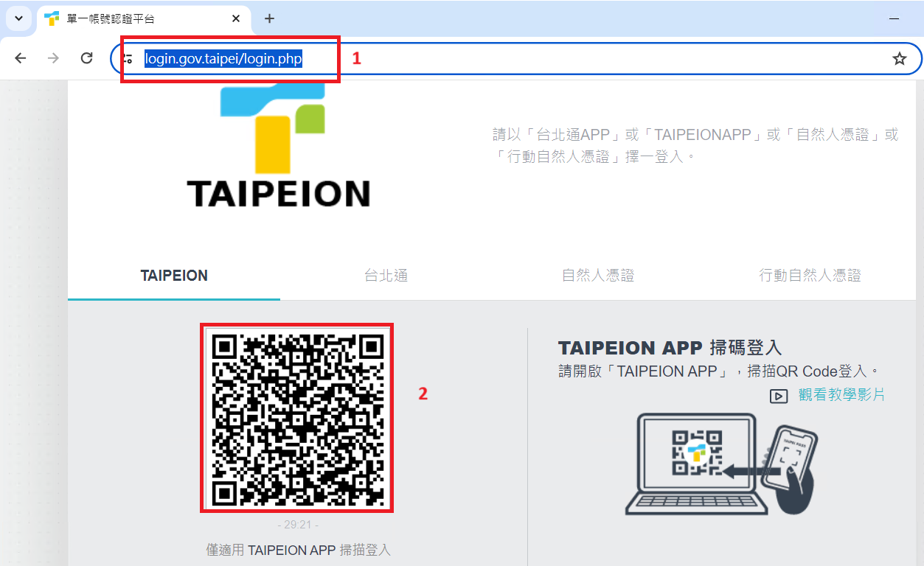Viewport: 924px width, 566px height.
Task: Click the 29:21 countdown timer text
Action: click(x=298, y=525)
